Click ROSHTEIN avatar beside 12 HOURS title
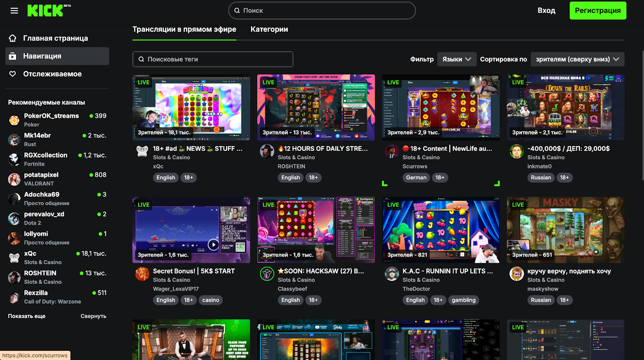644x360 pixels. click(x=267, y=152)
